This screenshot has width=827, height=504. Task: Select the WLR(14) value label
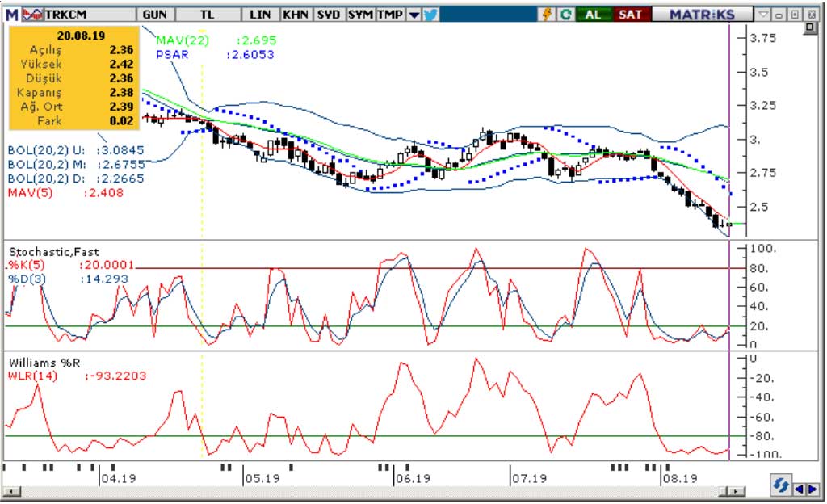pos(32,376)
